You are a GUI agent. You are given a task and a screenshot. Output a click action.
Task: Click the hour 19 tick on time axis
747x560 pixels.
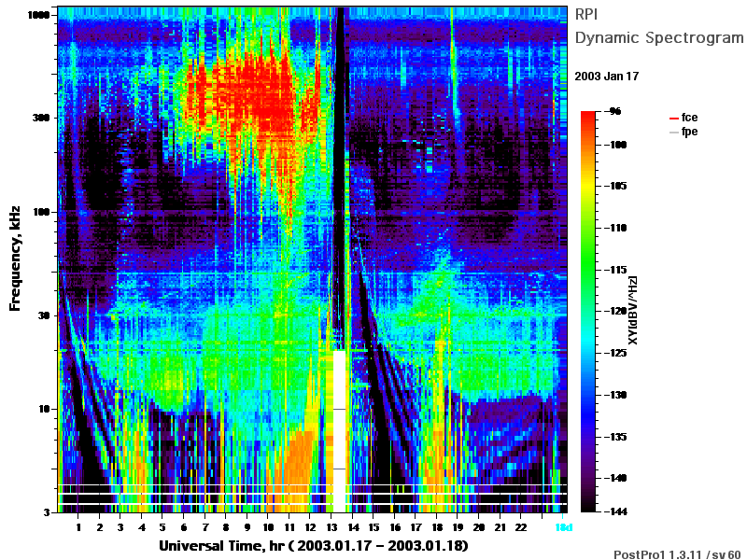point(458,527)
